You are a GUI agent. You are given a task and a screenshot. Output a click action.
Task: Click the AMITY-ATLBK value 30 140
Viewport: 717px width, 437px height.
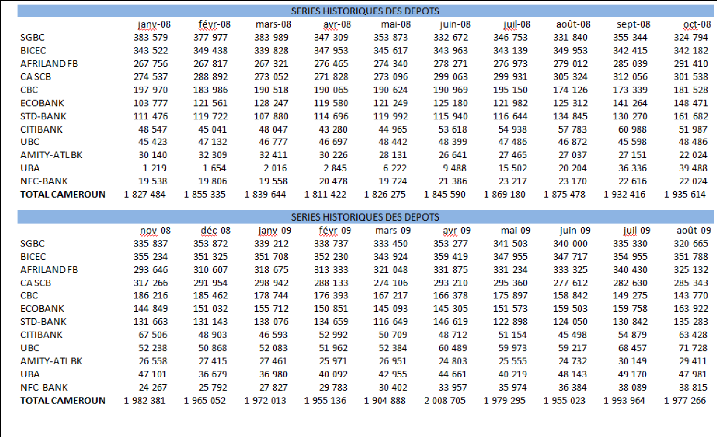[x=153, y=155]
